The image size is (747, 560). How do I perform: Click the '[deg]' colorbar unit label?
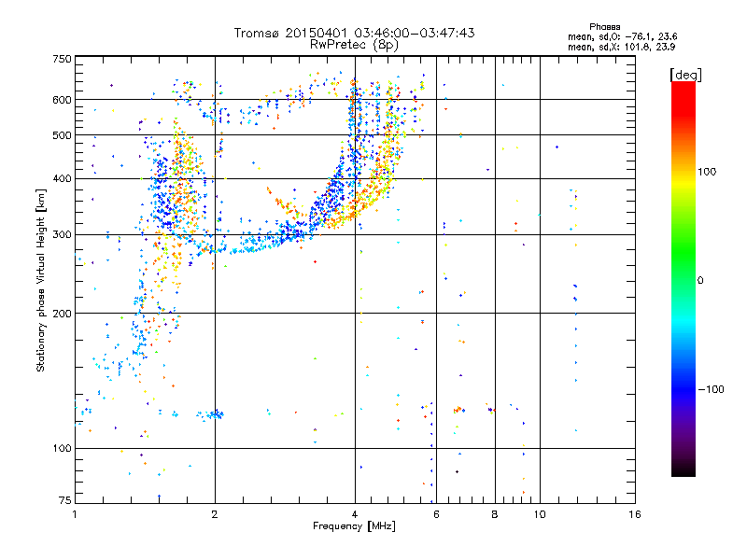point(685,75)
